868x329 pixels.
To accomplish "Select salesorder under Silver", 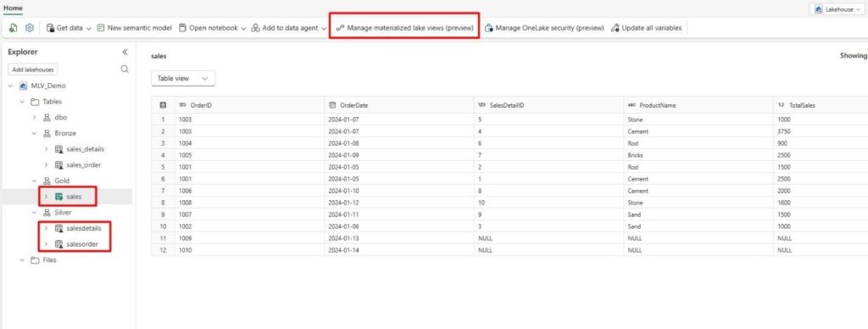I will [x=82, y=243].
